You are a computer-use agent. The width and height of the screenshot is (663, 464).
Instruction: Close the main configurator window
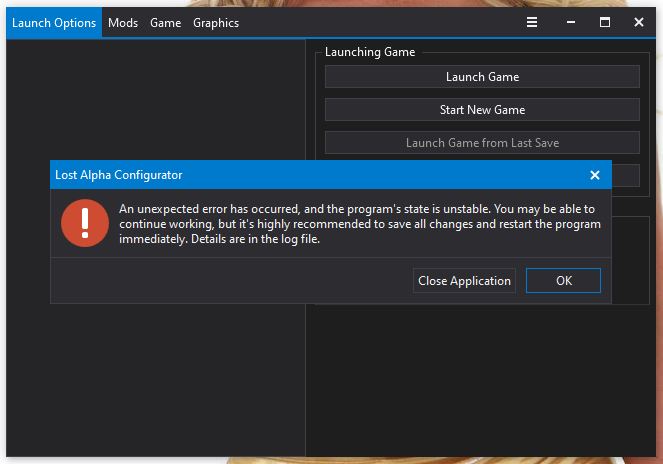[x=638, y=22]
